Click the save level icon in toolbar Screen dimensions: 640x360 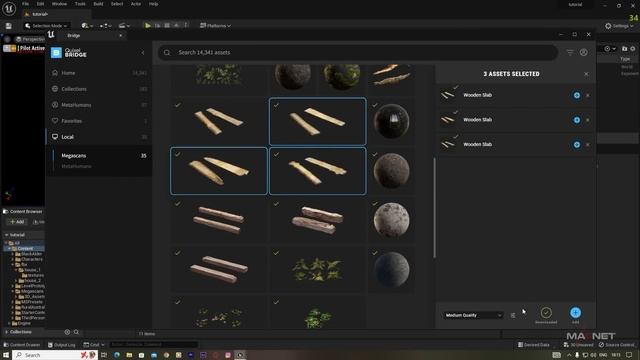[x=9, y=26]
